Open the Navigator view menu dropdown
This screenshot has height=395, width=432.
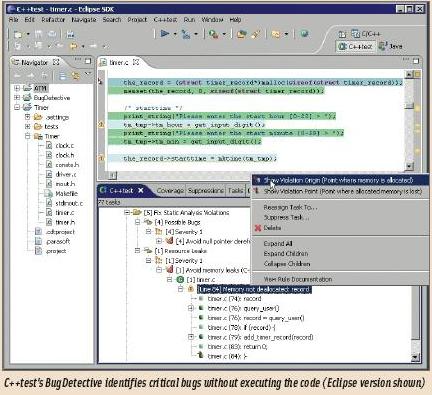88,74
